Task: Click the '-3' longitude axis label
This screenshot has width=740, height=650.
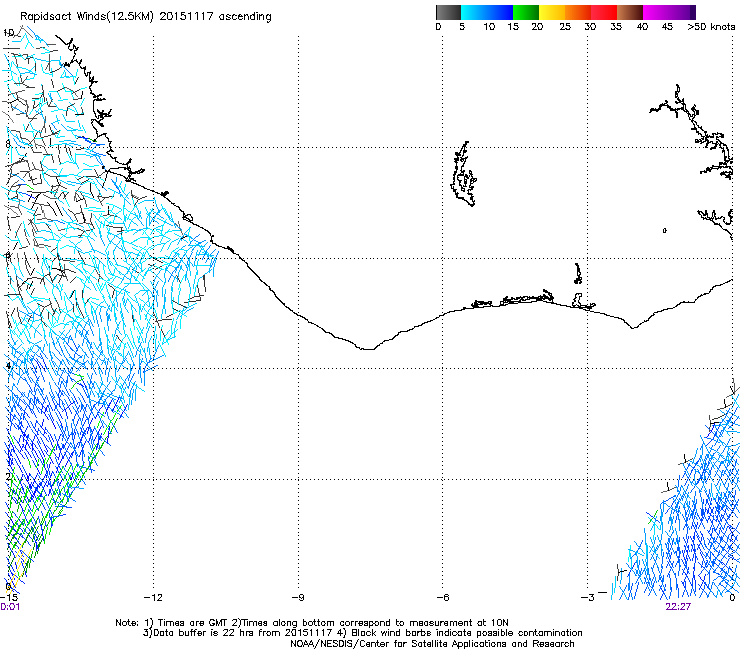Action: [x=588, y=598]
